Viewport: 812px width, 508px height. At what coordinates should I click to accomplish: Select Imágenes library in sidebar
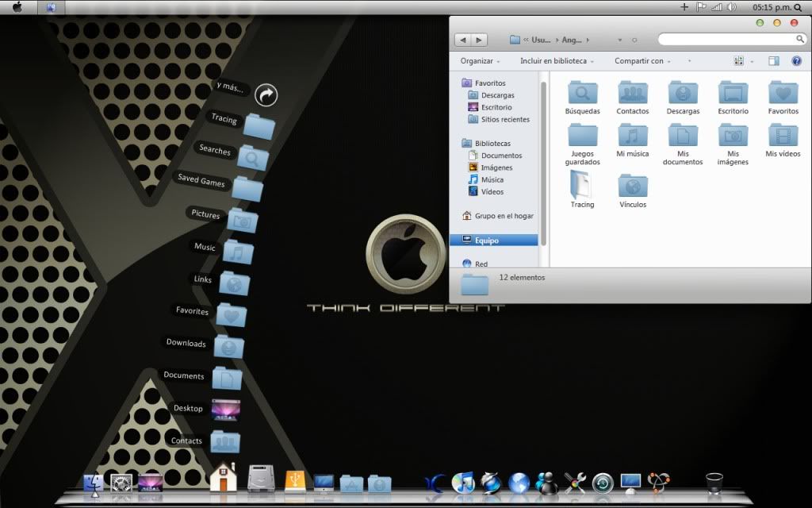pyautogui.click(x=496, y=167)
